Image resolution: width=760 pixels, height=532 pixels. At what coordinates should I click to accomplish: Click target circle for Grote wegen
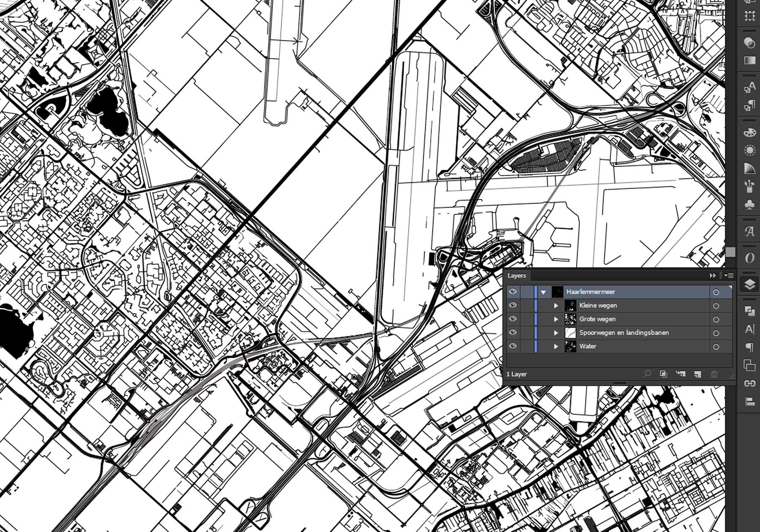click(716, 320)
